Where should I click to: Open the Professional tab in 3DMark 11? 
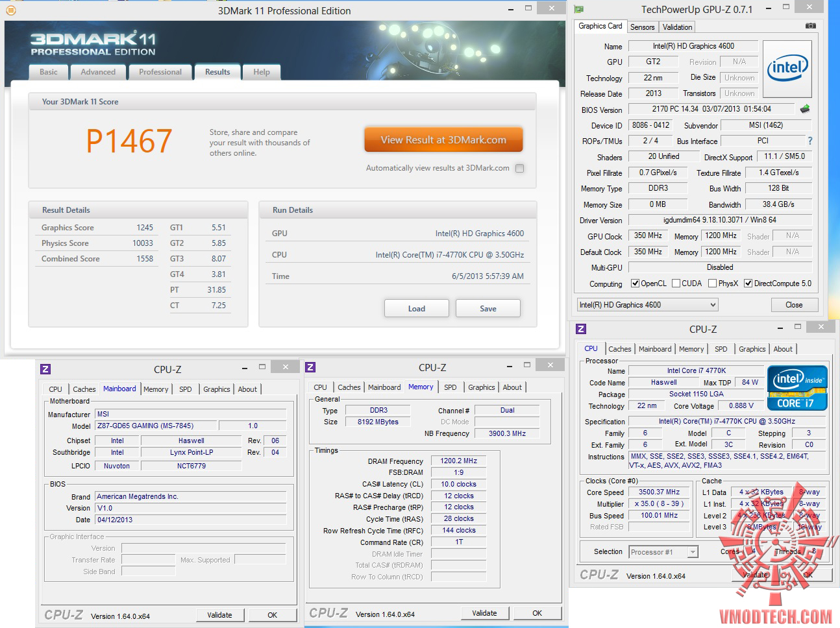[x=160, y=72]
